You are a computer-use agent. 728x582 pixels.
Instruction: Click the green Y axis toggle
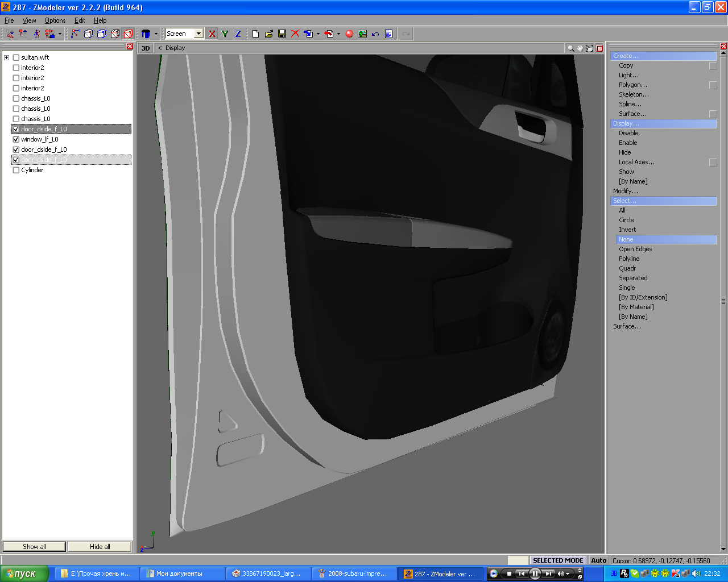[225, 34]
